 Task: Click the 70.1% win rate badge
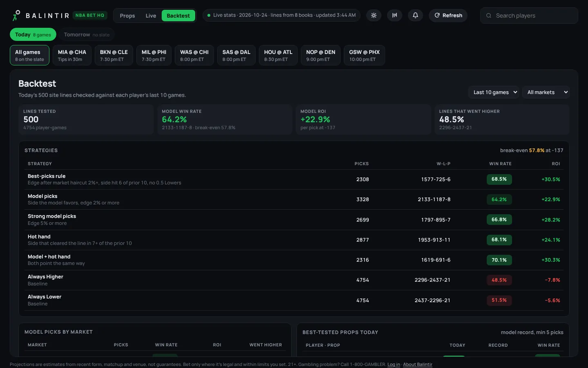(499, 260)
